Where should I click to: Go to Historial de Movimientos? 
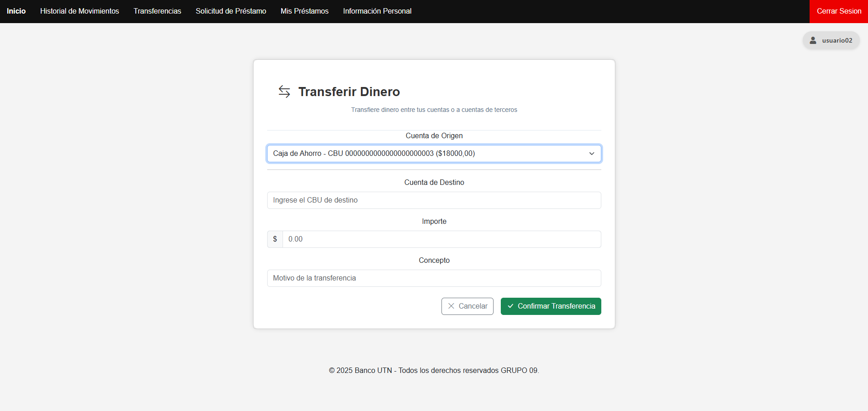[x=80, y=11]
